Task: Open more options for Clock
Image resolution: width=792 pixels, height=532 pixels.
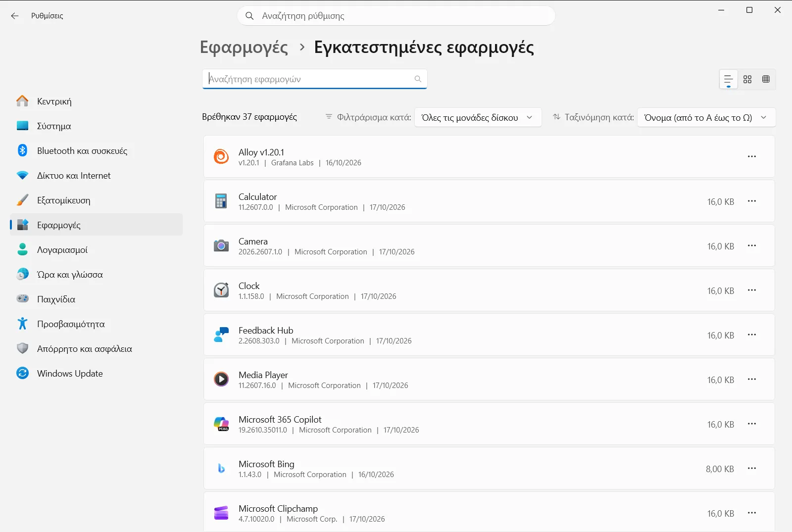Action: click(752, 290)
